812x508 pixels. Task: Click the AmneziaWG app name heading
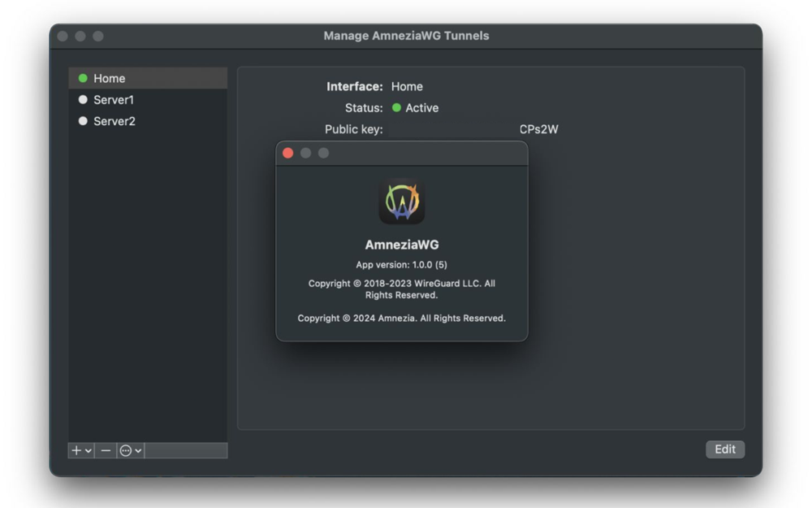click(x=402, y=245)
